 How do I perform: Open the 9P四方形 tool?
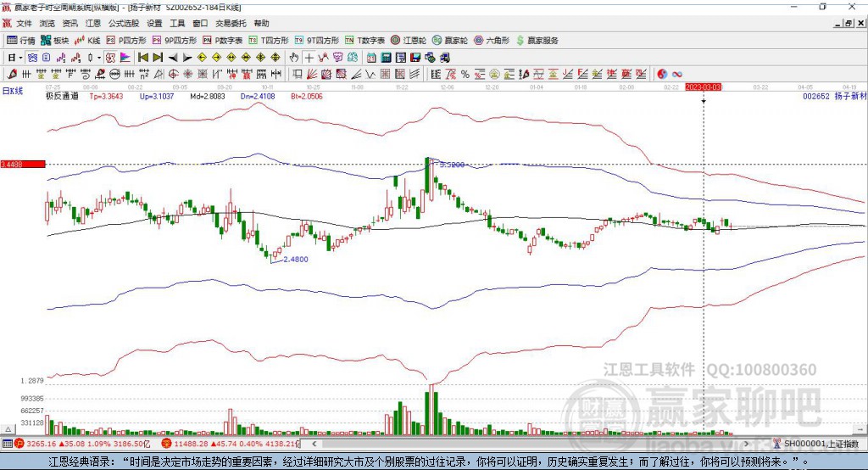click(x=175, y=41)
